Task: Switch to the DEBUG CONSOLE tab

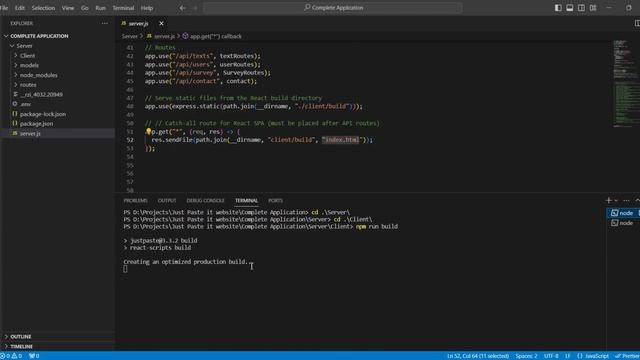Action: pyautogui.click(x=205, y=201)
